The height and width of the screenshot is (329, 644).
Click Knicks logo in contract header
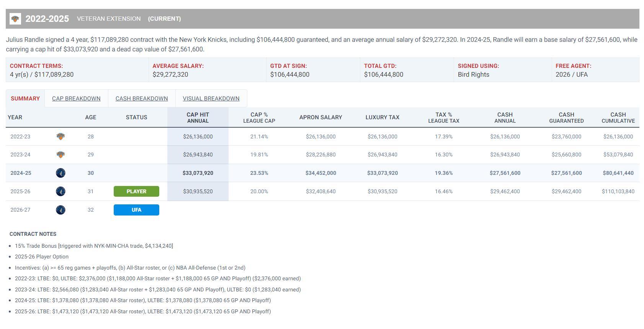(15, 19)
